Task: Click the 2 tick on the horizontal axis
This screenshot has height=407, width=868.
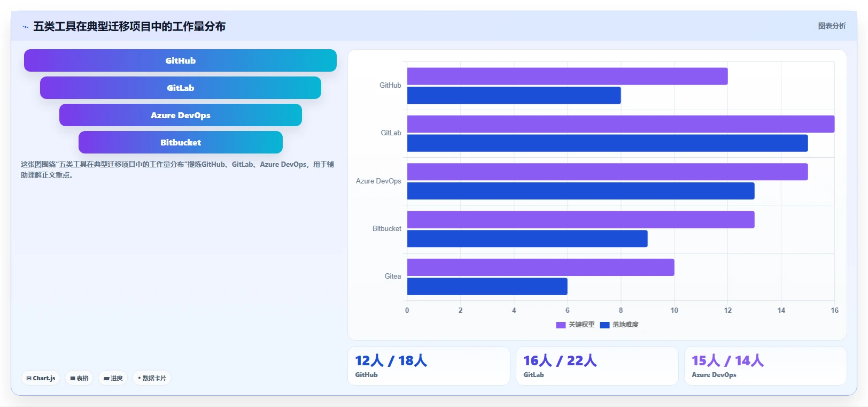Action: point(461,310)
